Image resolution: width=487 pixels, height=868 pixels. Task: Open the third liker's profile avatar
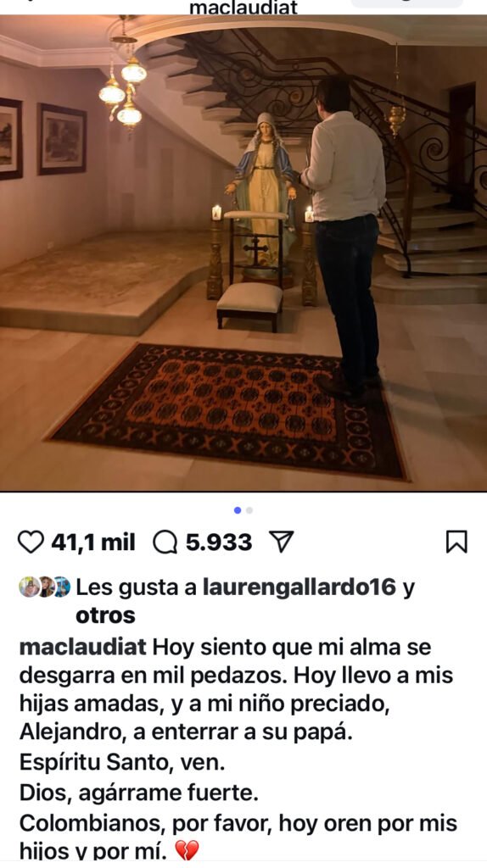pos(61,587)
